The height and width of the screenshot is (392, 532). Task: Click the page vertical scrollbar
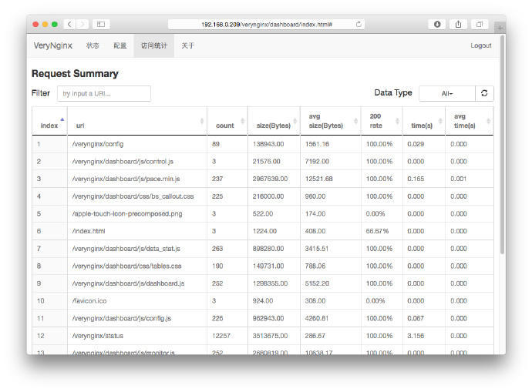click(x=503, y=144)
